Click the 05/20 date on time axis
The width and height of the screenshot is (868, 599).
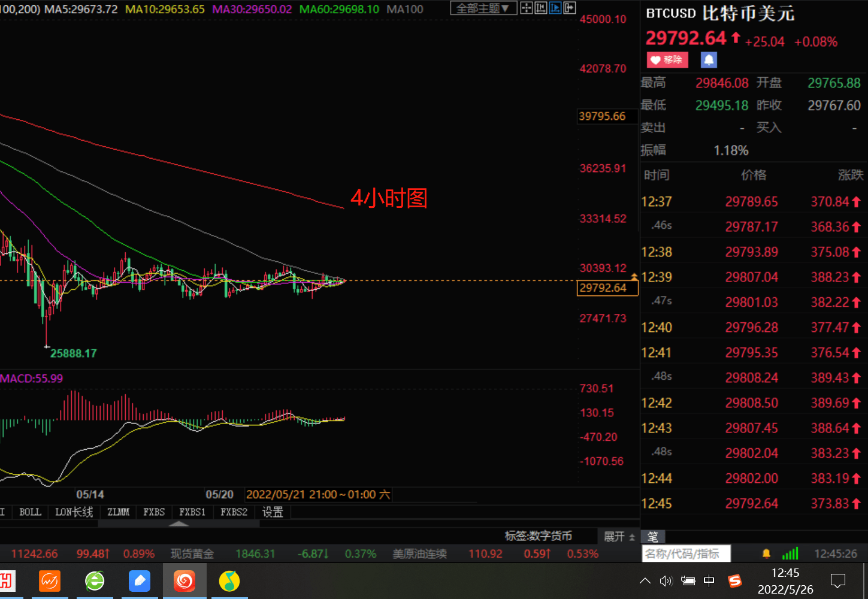(219, 495)
